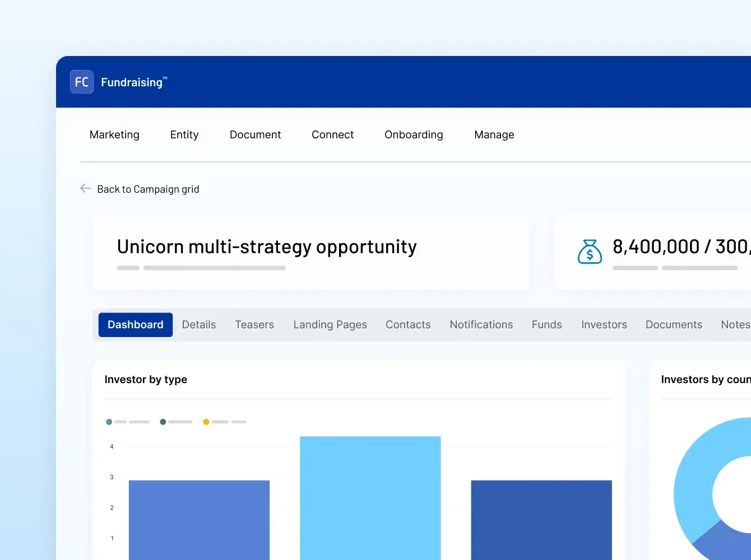Click the FC logo icon in the header
This screenshot has height=560, width=751.
(x=82, y=82)
